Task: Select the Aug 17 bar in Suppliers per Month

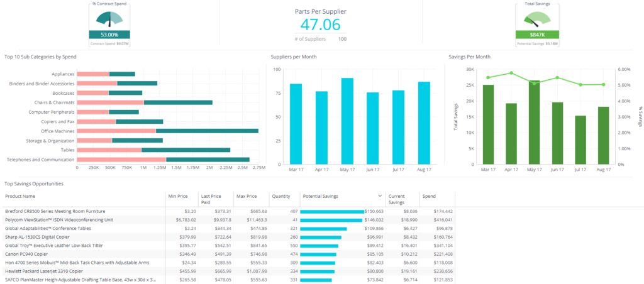Action: (424, 123)
